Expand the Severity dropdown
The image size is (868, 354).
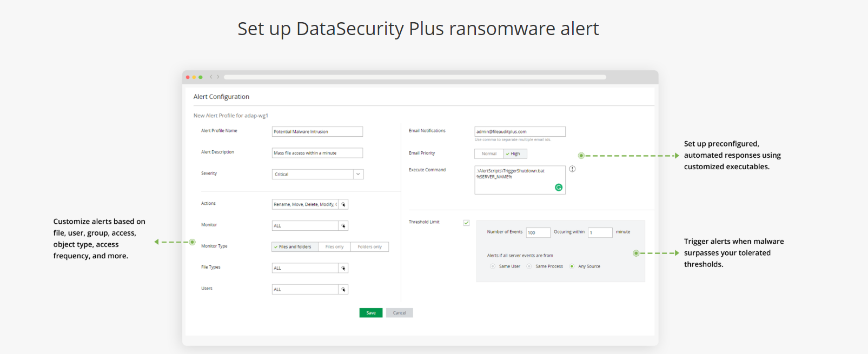tap(358, 174)
